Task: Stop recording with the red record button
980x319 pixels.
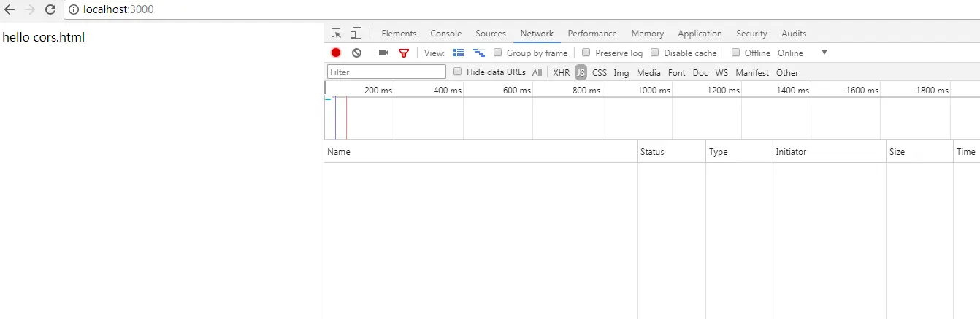Action: click(x=336, y=53)
